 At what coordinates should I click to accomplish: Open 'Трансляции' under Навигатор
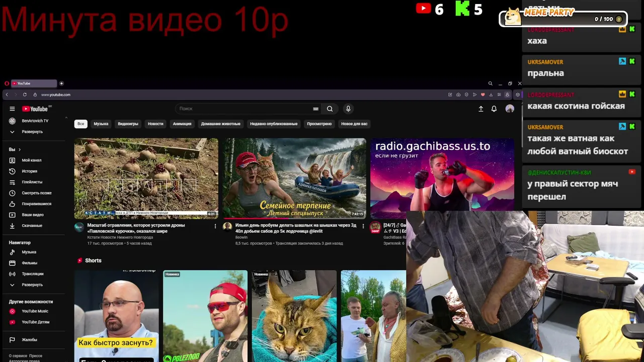click(x=26, y=274)
